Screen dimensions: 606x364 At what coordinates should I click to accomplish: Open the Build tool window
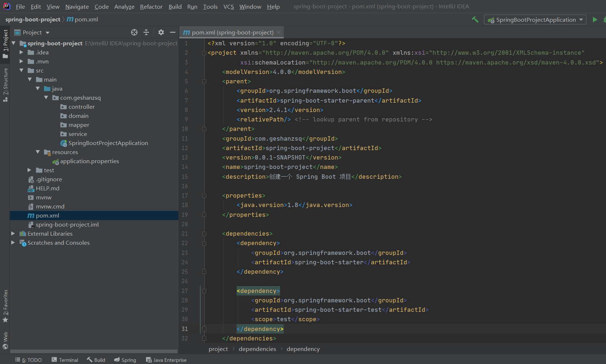96,360
